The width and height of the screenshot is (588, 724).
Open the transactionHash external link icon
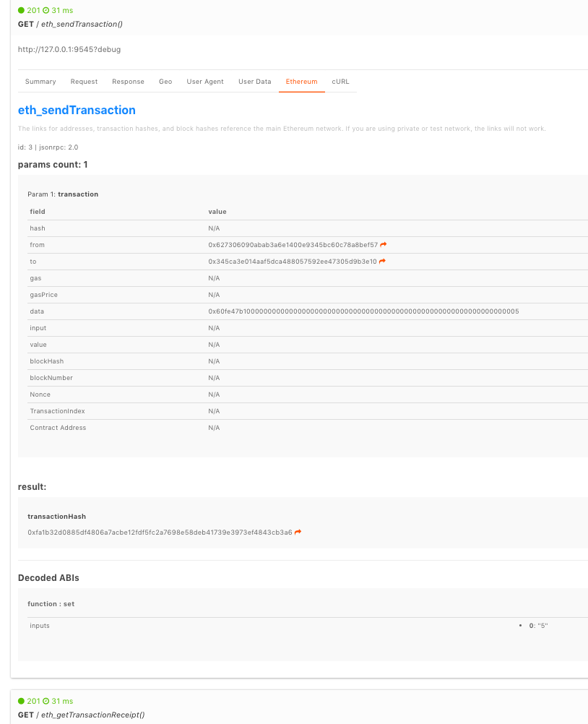click(298, 532)
